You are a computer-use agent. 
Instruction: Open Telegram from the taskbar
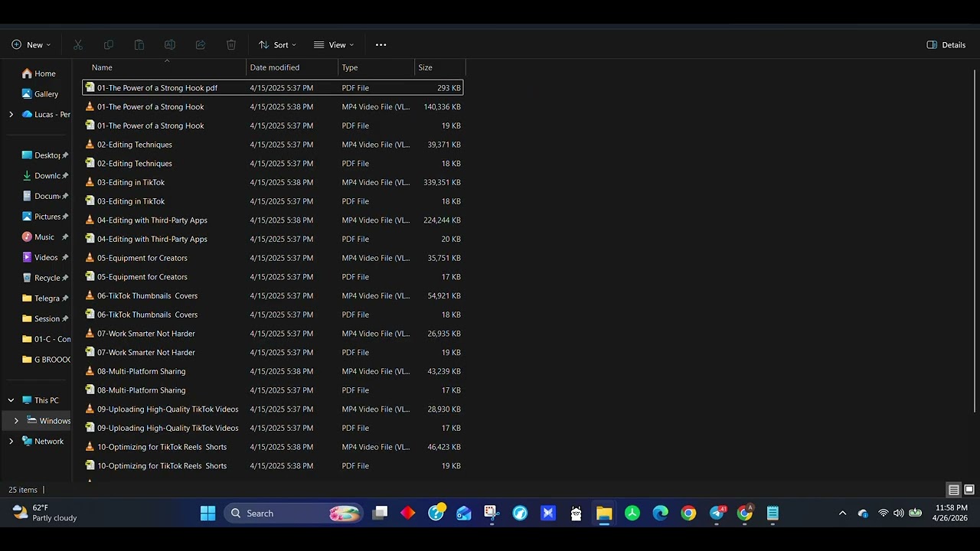[717, 513]
